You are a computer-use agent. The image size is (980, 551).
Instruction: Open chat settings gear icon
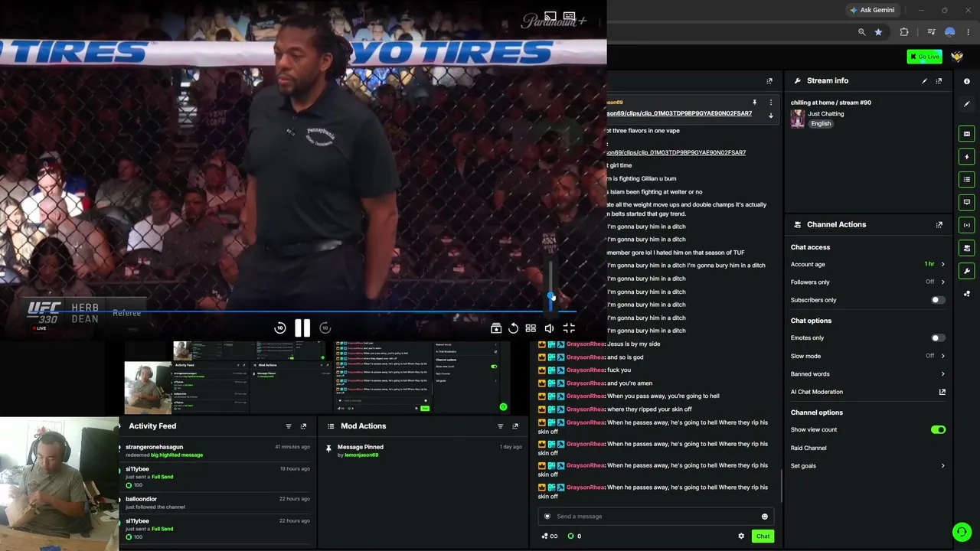coord(741,536)
